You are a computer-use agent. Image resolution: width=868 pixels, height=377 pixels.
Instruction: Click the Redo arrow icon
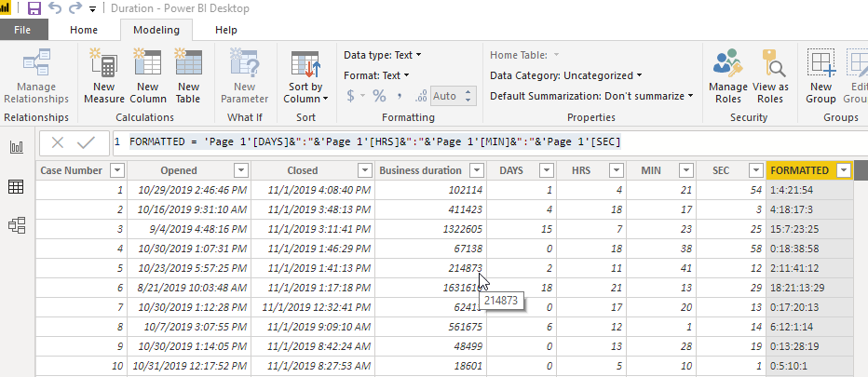click(x=75, y=7)
